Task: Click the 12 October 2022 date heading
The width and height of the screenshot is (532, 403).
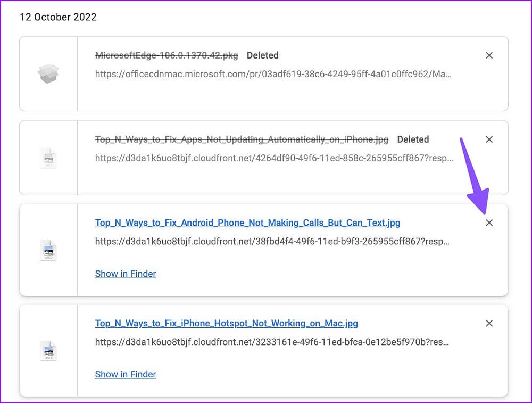Action: (58, 17)
